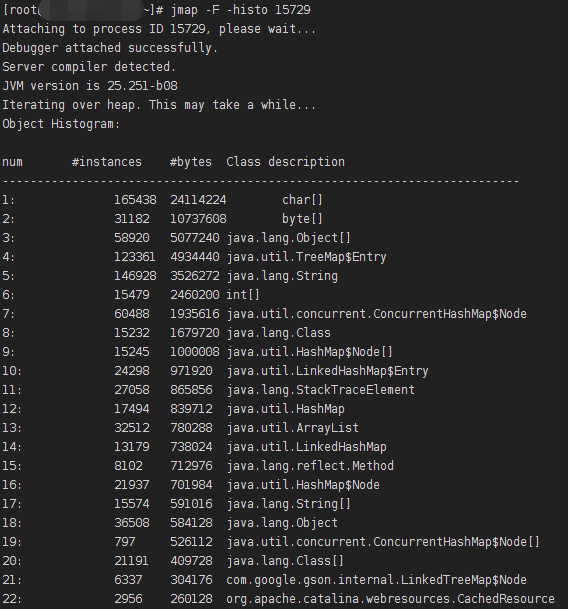
Task: Select the #instances column header
Action: coord(107,162)
